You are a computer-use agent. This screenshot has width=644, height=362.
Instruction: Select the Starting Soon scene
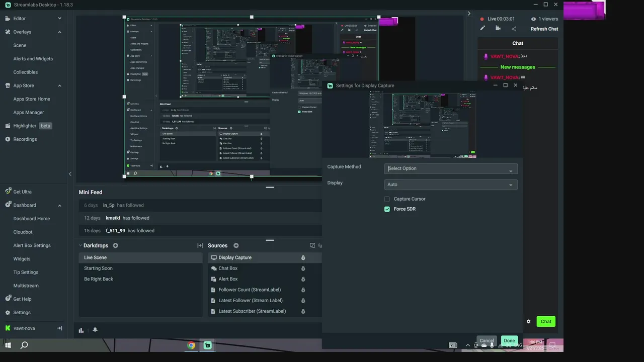click(140, 268)
